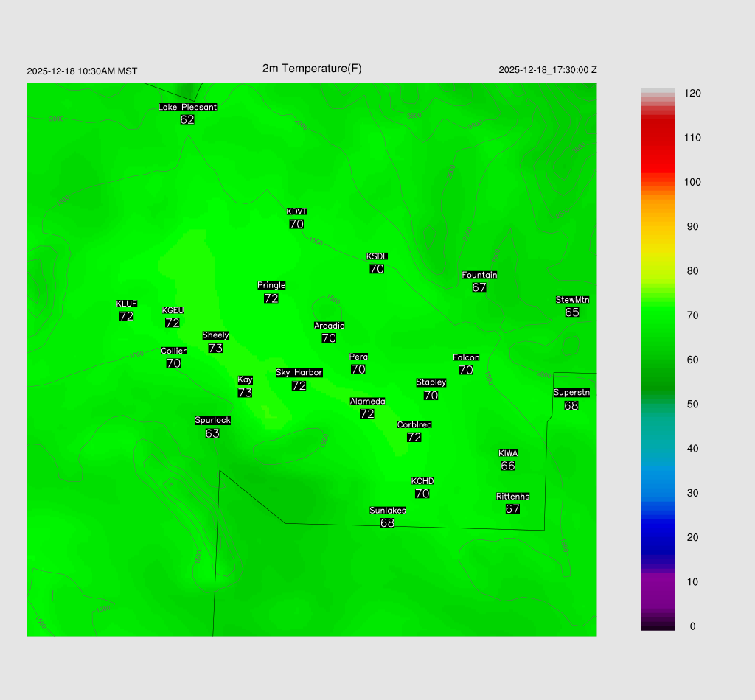755x700 pixels.
Task: Select the Sunlakes station label
Action: point(388,511)
